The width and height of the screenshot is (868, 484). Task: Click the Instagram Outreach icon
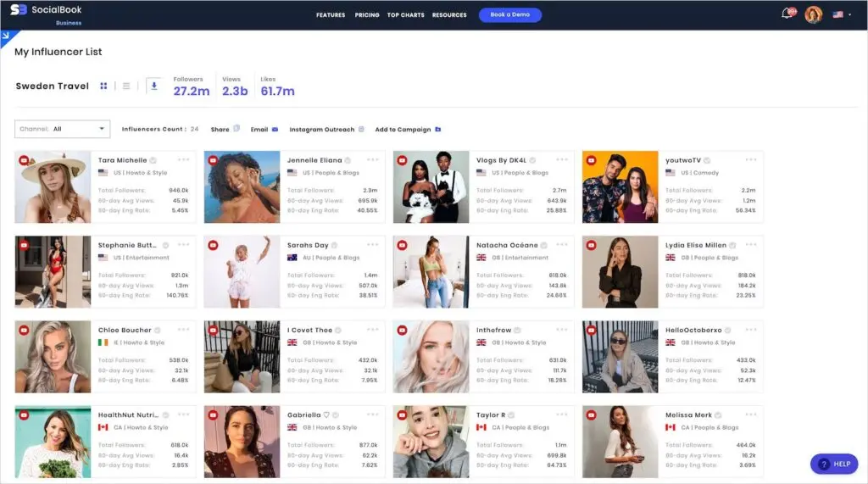click(361, 130)
